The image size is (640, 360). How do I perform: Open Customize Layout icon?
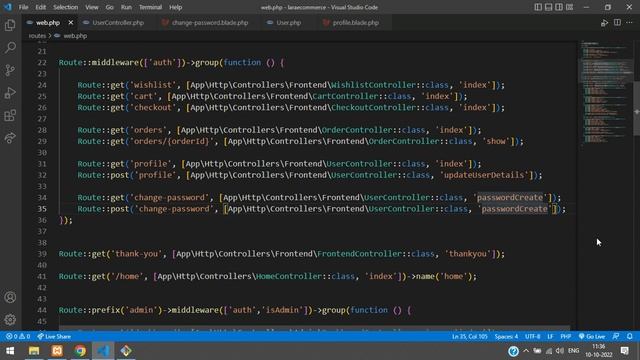point(569,7)
